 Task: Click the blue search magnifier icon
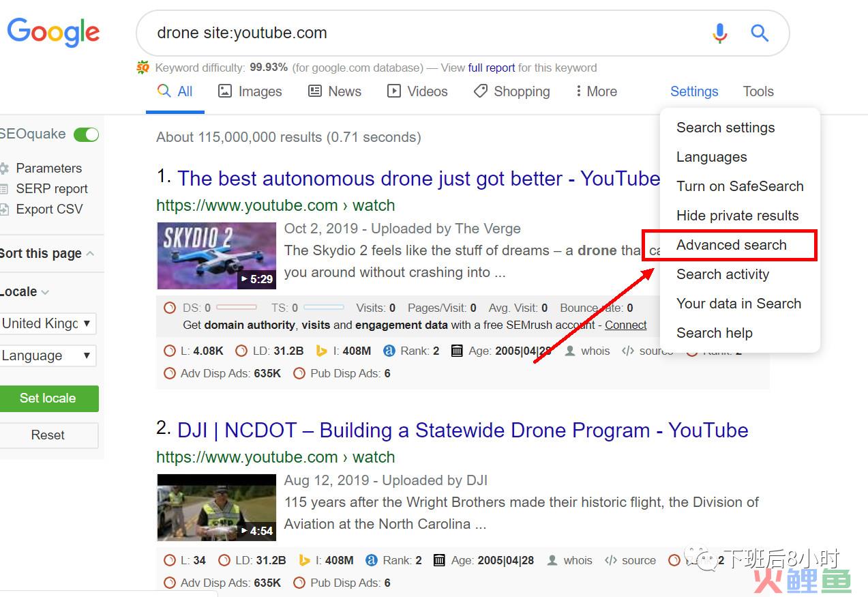[x=760, y=33]
